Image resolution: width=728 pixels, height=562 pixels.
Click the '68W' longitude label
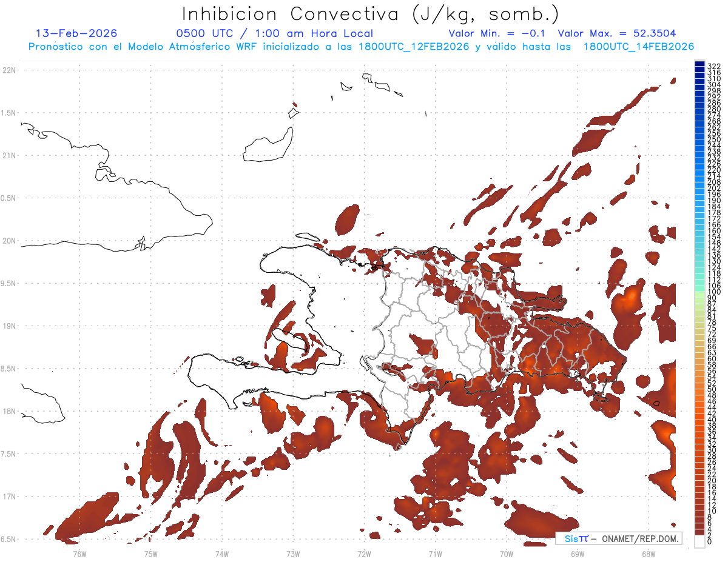click(649, 554)
